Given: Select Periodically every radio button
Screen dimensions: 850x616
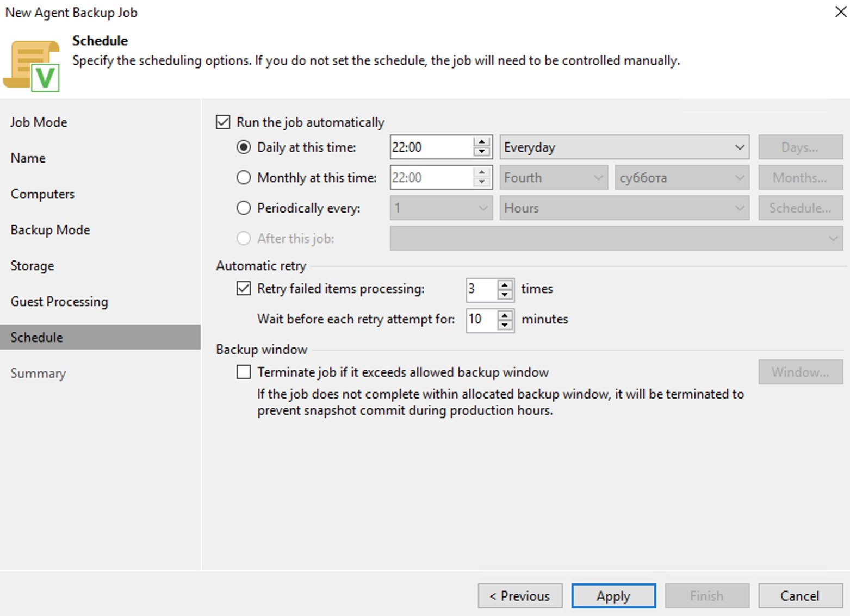Looking at the screenshot, I should (244, 208).
